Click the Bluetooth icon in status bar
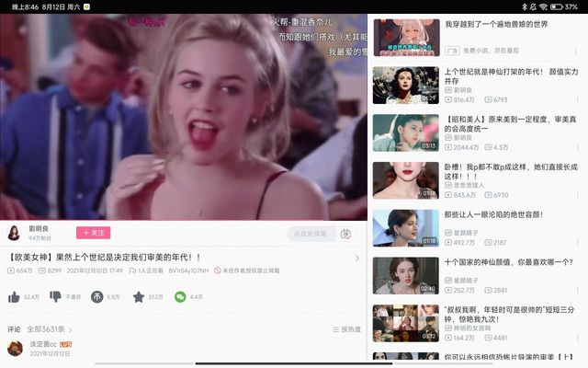 (x=525, y=6)
